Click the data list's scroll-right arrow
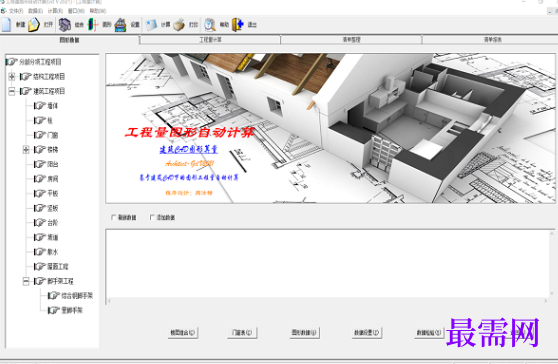 (546, 301)
